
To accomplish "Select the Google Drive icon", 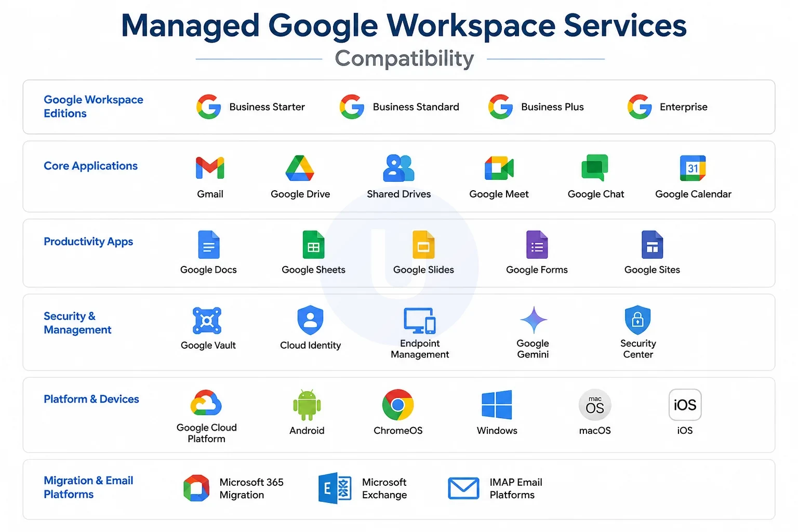I will 300,168.
